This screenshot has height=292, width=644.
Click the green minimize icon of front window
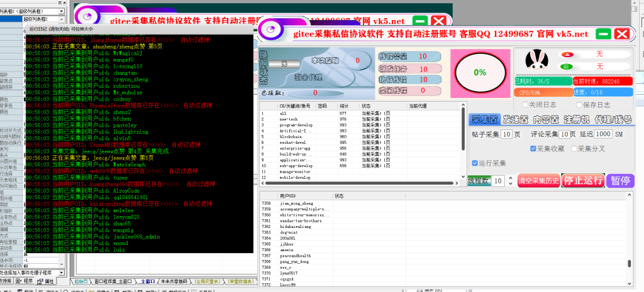[604, 34]
